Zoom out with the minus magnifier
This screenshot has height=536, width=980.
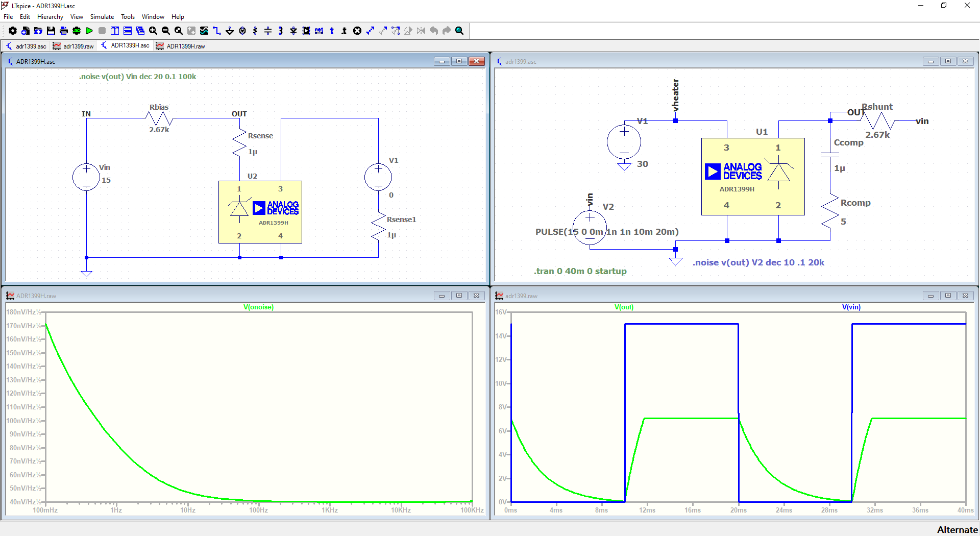[x=166, y=31]
